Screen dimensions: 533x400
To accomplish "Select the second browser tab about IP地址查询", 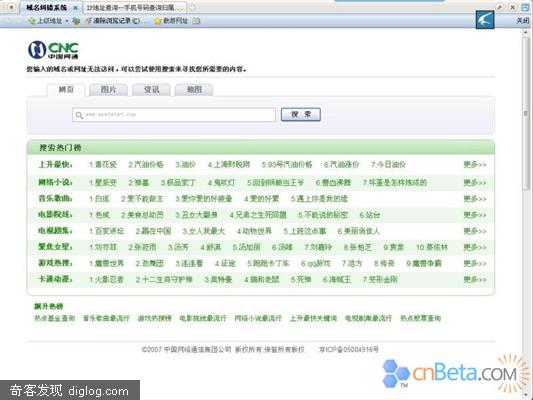I will coord(135,7).
